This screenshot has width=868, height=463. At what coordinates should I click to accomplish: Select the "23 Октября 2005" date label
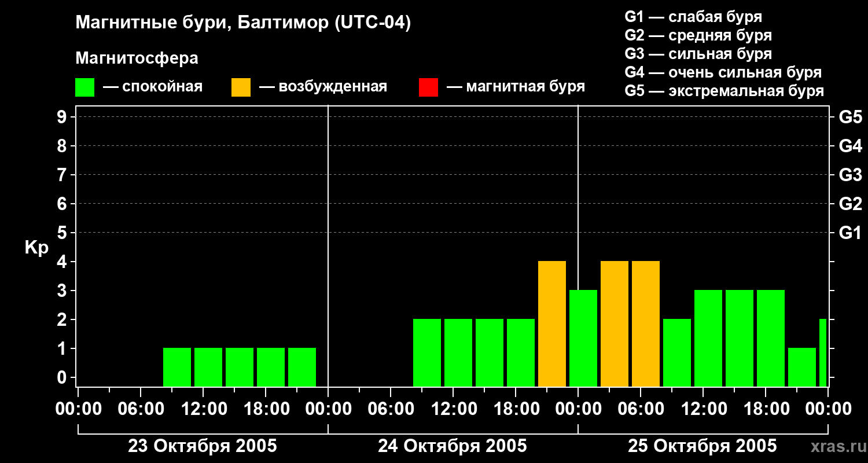pyautogui.click(x=202, y=446)
